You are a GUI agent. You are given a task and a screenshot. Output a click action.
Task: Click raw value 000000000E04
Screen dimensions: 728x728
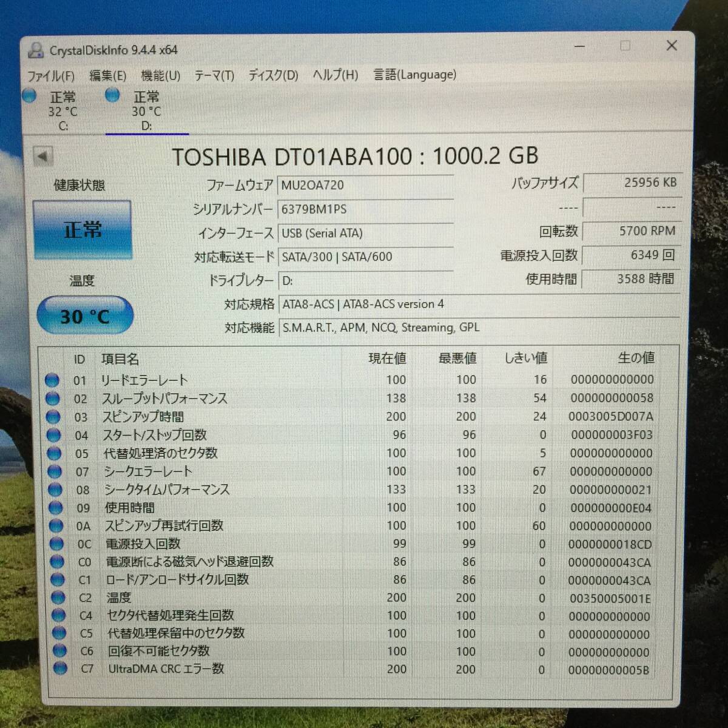(x=611, y=508)
